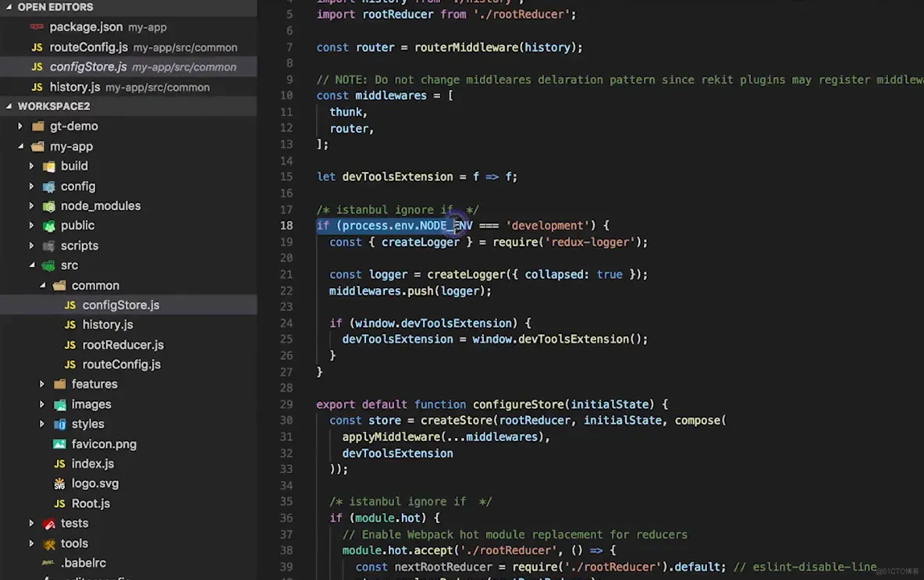Click the JS icon of history.js in common folder
Viewport: 924px width, 580px height.
(70, 325)
